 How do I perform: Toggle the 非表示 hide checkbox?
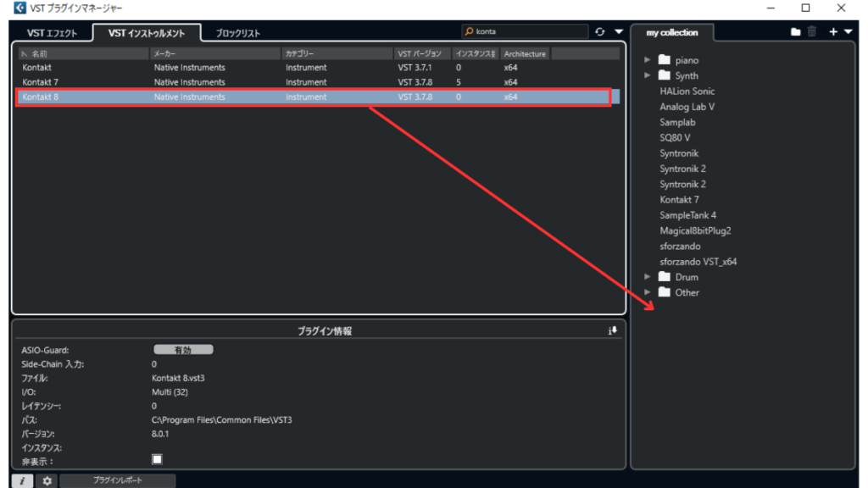pyautogui.click(x=157, y=459)
